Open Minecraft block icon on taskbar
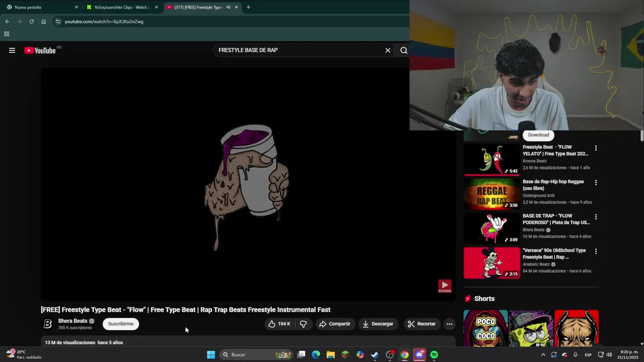This screenshot has height=362, width=644. click(345, 354)
